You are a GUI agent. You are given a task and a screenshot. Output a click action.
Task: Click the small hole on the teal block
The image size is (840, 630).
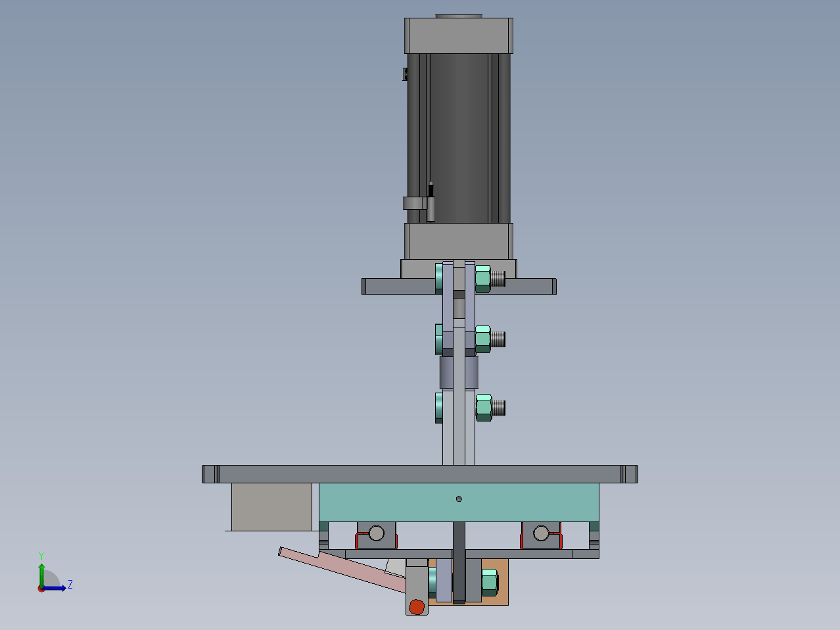coord(459,499)
